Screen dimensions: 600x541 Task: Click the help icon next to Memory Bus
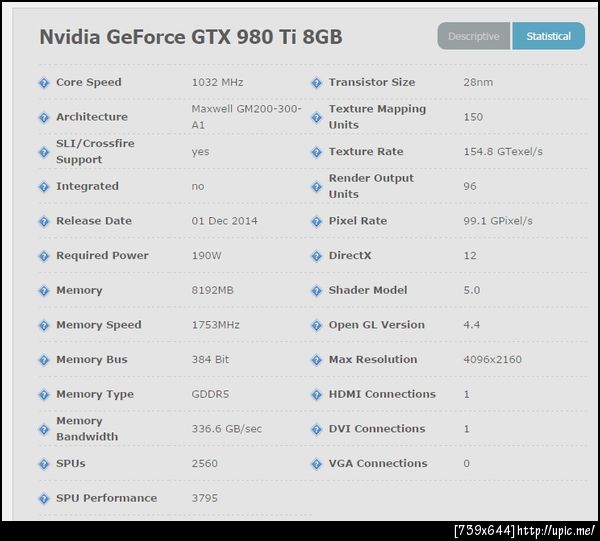[x=44, y=360]
